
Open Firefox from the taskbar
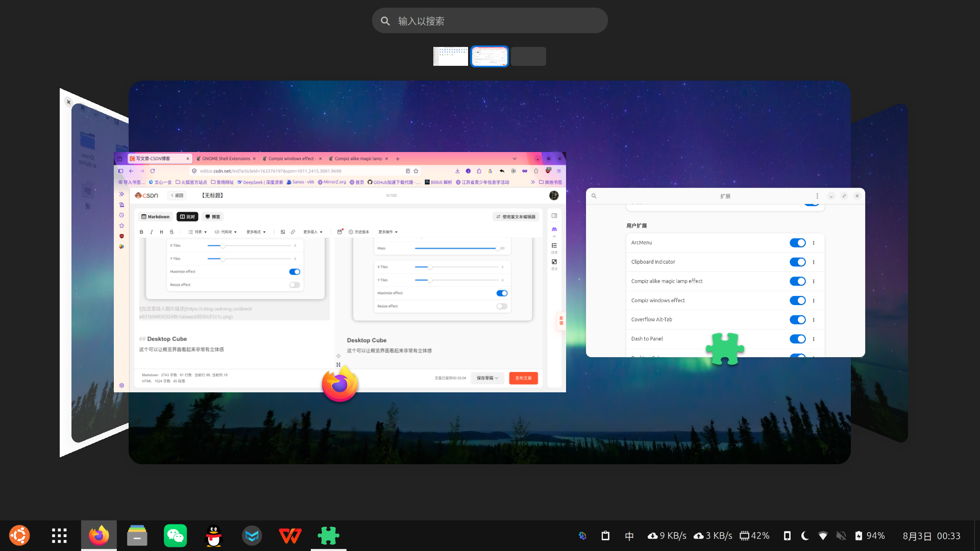pyautogui.click(x=99, y=536)
